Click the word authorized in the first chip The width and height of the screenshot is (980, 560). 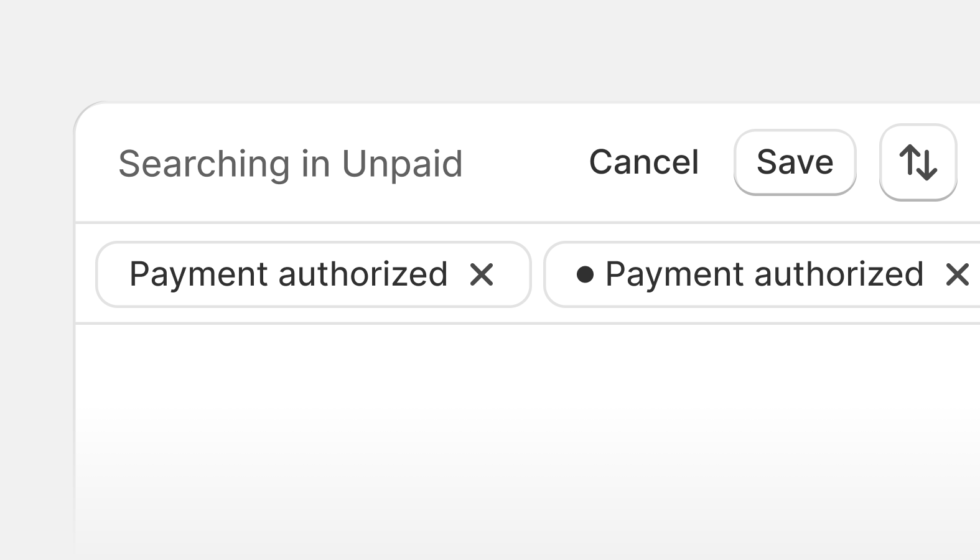[363, 274]
